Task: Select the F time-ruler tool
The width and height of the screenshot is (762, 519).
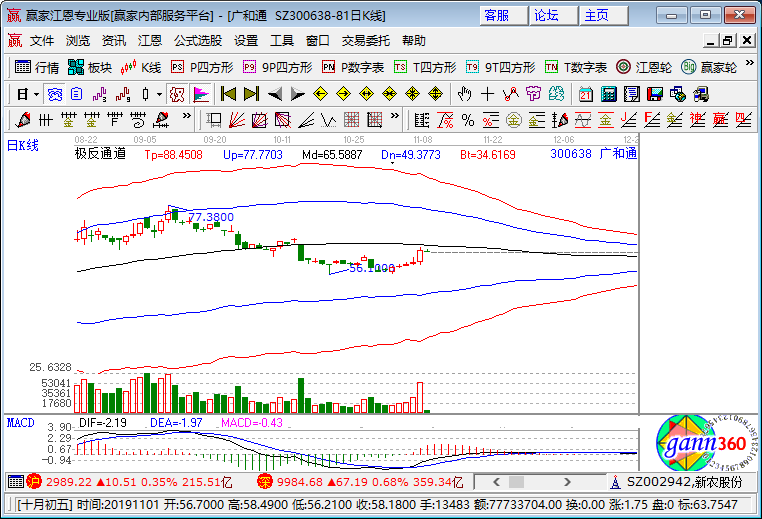Action: [x=115, y=120]
